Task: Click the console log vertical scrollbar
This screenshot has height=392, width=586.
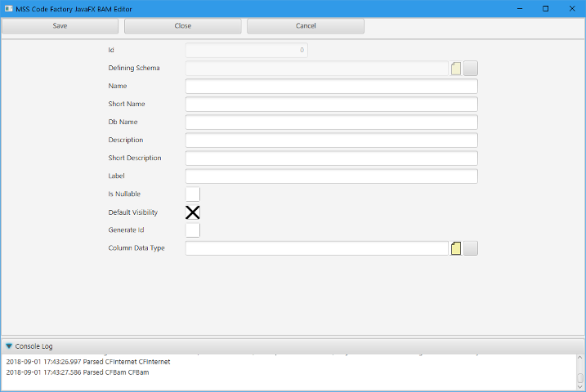Action: 580,372
